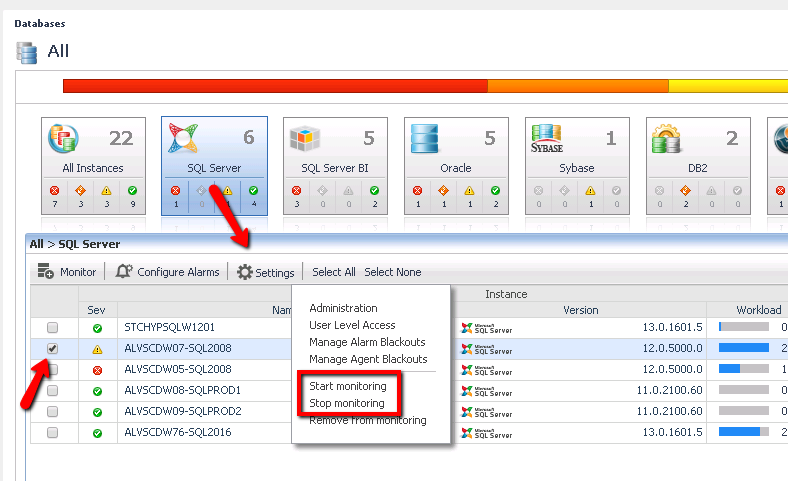Viewport: 788px width, 481px height.
Task: Click the critical alarm count in All Instances tile
Action: (x=80, y=204)
